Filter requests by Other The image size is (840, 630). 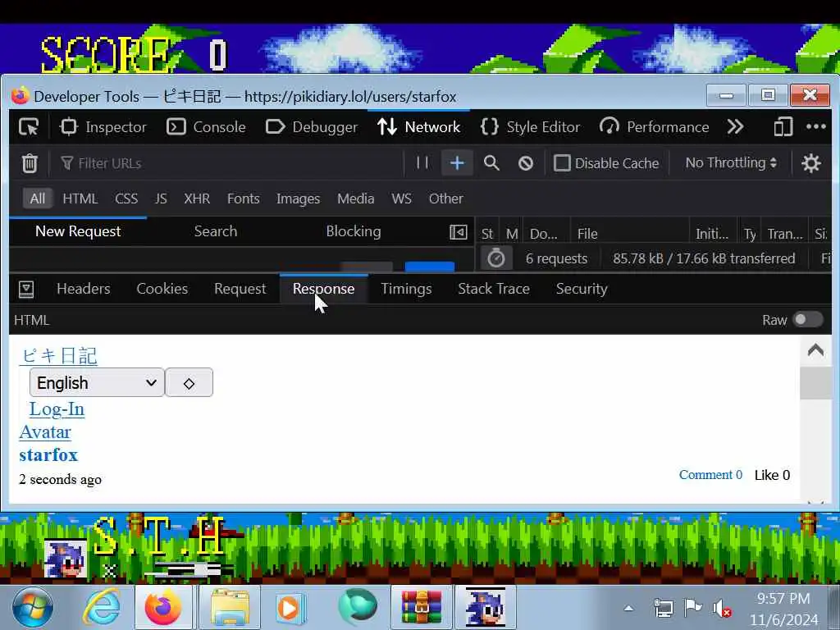pyautogui.click(x=445, y=199)
